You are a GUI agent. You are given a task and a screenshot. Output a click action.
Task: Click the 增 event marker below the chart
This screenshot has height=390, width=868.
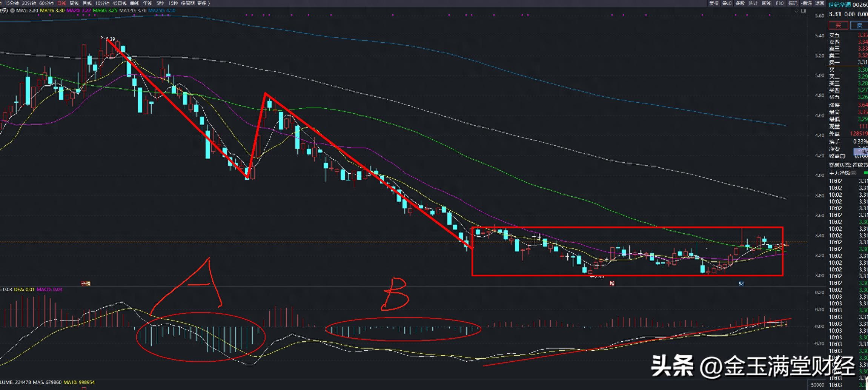(x=612, y=283)
